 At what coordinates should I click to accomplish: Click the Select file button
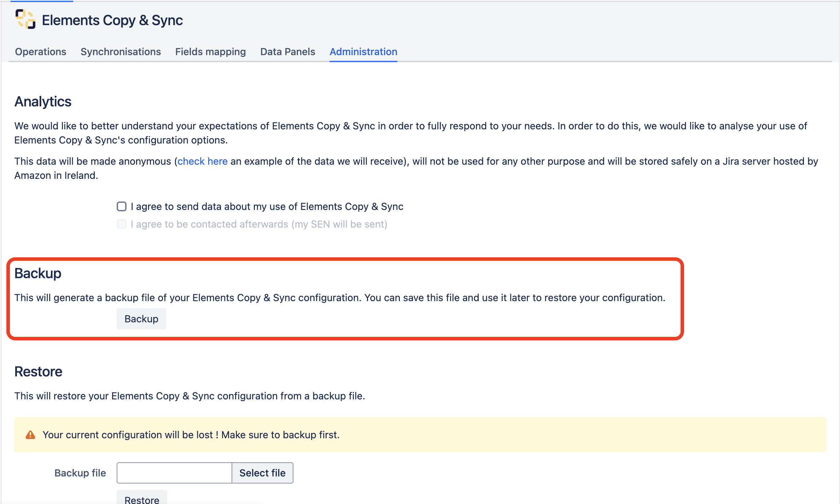(262, 473)
